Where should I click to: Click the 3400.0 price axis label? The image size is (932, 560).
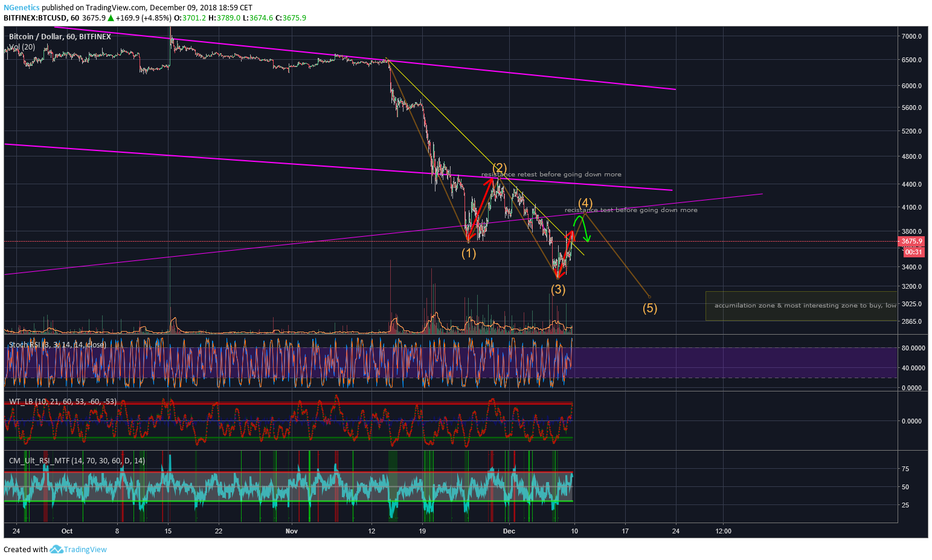pyautogui.click(x=911, y=267)
